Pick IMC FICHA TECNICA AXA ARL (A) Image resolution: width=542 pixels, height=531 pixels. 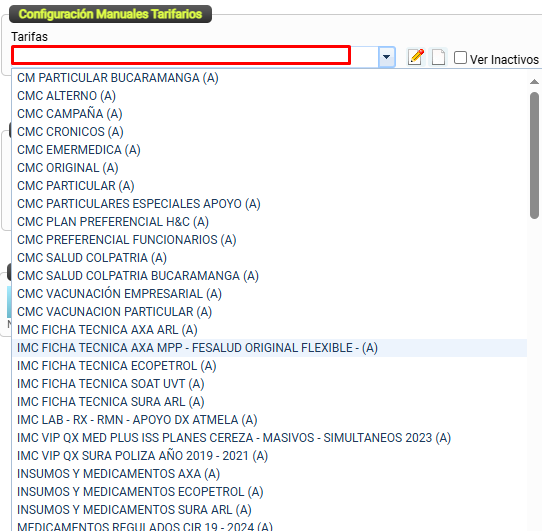pyautogui.click(x=270, y=329)
